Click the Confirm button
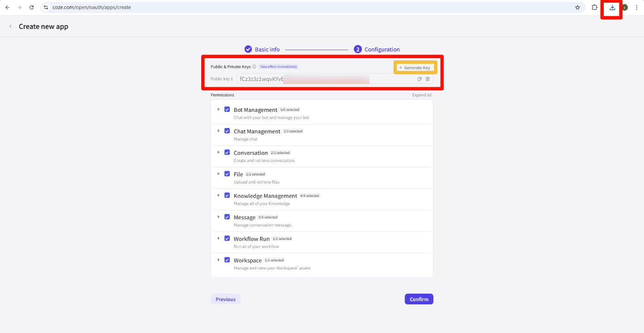The height and width of the screenshot is (333, 644). [x=419, y=299]
